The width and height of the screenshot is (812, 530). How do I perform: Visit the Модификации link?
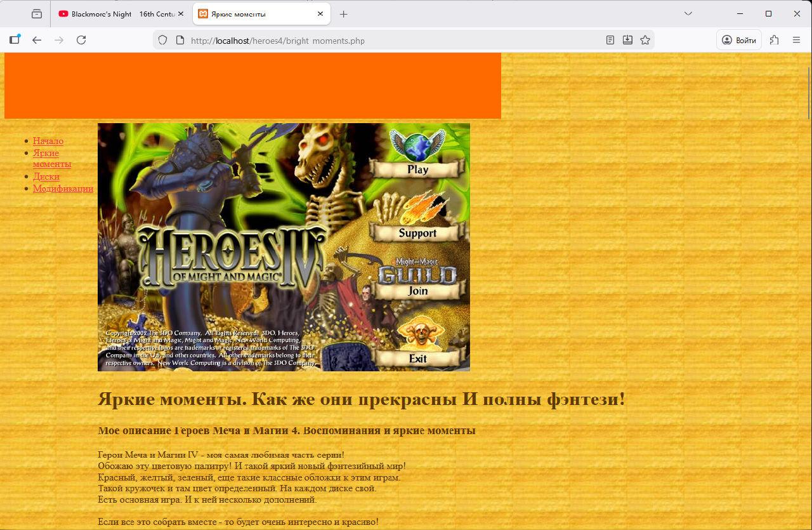tap(63, 188)
